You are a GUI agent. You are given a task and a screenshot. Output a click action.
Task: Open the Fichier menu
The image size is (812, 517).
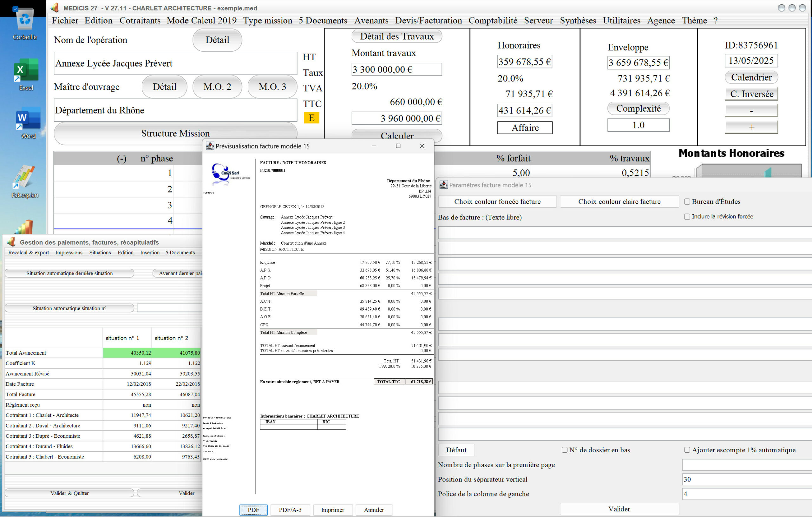(65, 21)
